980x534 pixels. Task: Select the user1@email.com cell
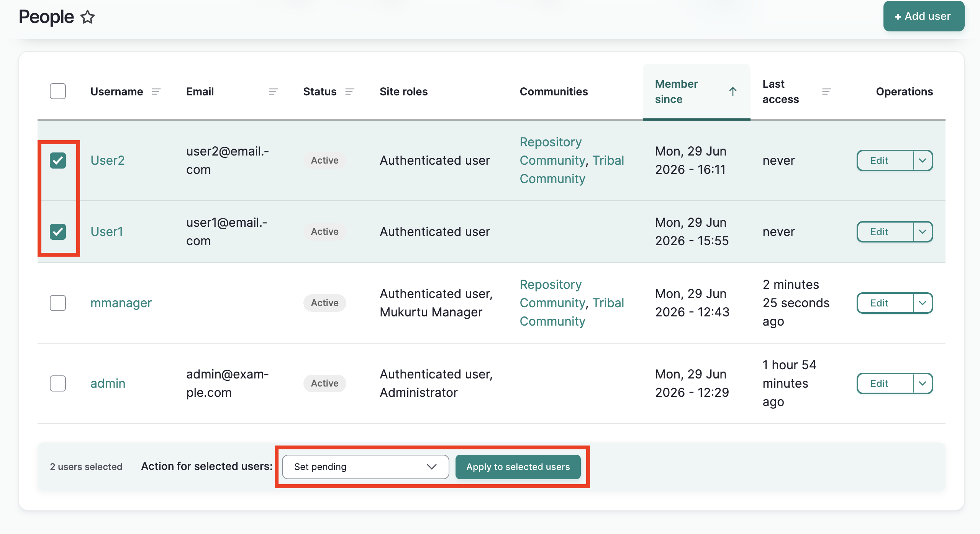coord(227,231)
